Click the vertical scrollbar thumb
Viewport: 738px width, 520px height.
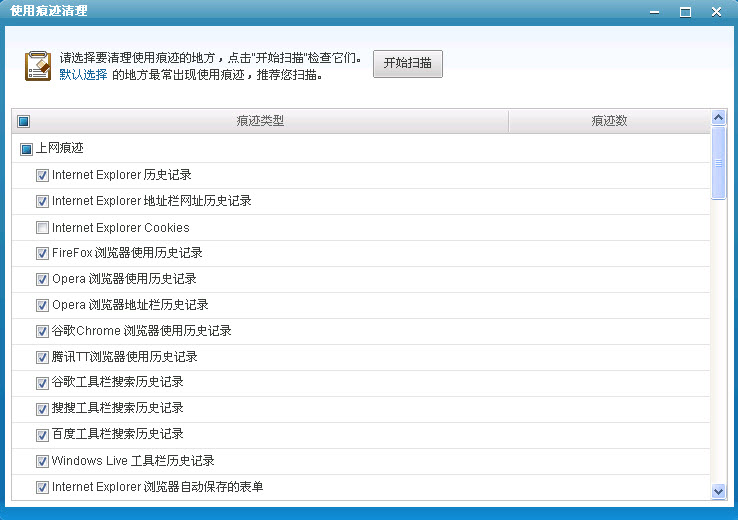click(718, 164)
